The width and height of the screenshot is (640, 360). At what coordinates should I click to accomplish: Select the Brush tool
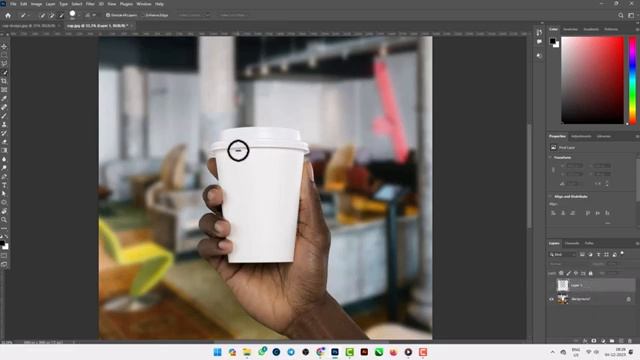pos(4,116)
